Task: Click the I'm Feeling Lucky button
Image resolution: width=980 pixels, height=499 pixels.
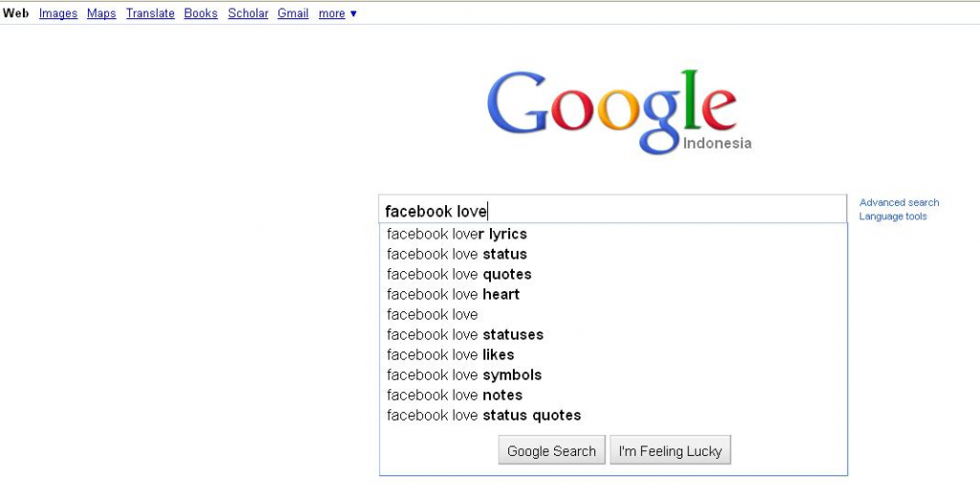Action: coord(670,450)
